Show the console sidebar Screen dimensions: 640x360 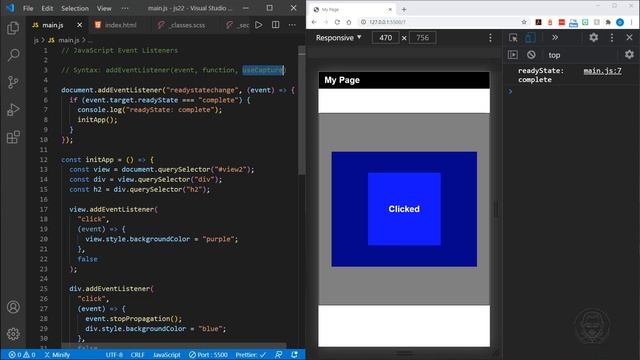513,55
